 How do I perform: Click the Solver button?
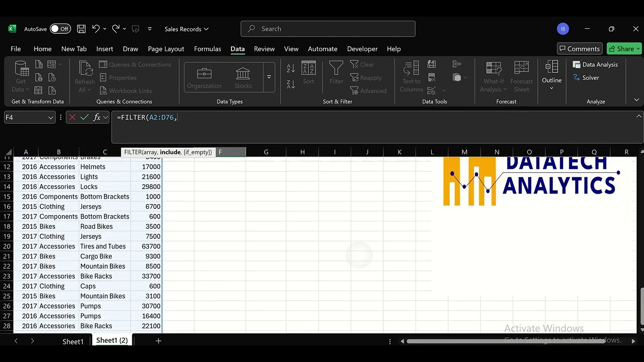click(586, 77)
